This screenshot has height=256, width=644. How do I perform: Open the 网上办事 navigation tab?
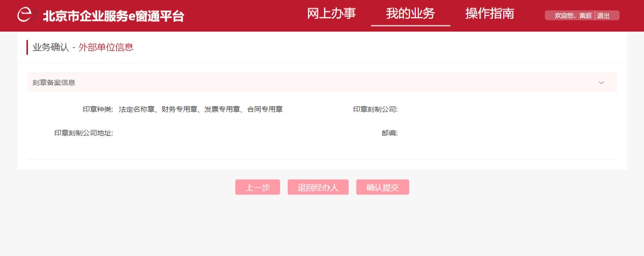click(331, 14)
